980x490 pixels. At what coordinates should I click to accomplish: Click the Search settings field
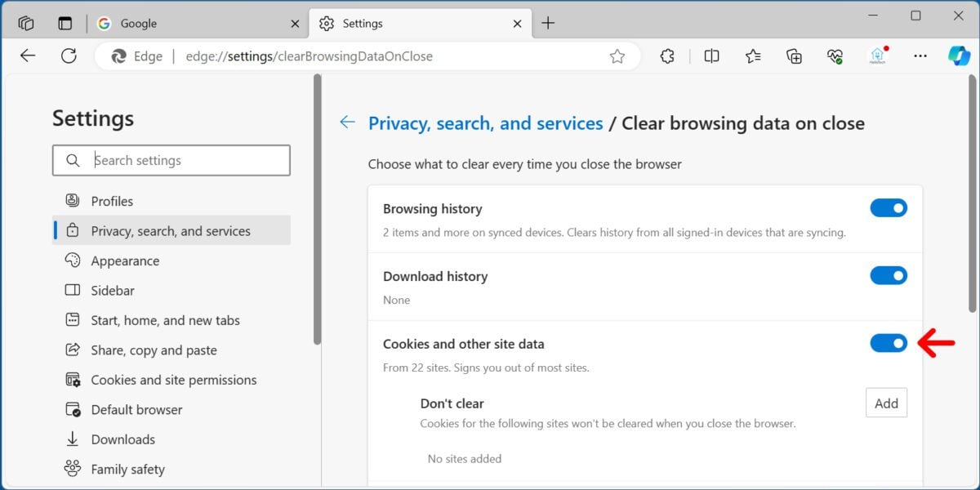tap(171, 160)
